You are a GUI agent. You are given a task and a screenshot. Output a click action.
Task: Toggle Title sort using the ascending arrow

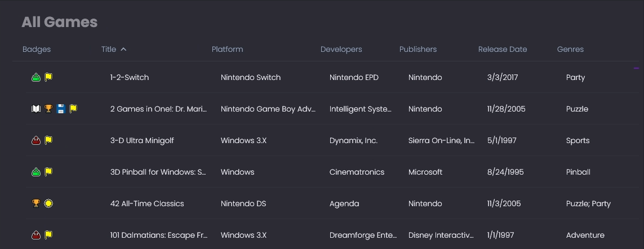pyautogui.click(x=123, y=50)
